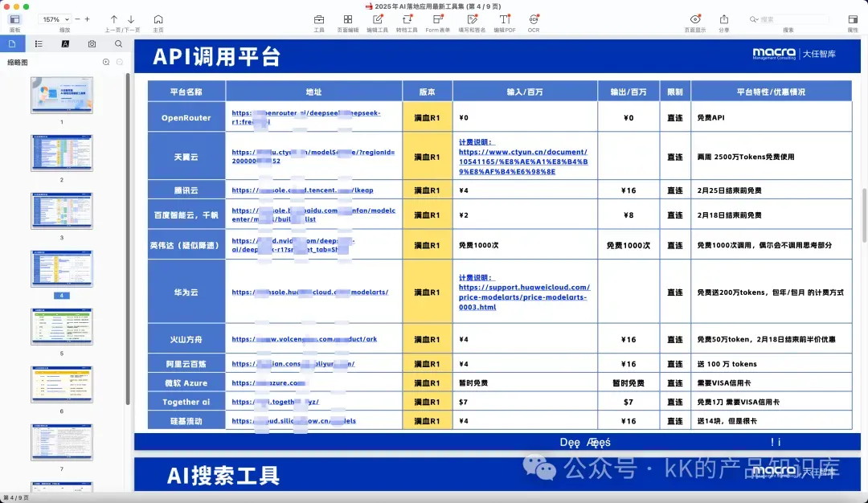Go to previous page with up arrow
868x503 pixels.
pyautogui.click(x=113, y=19)
